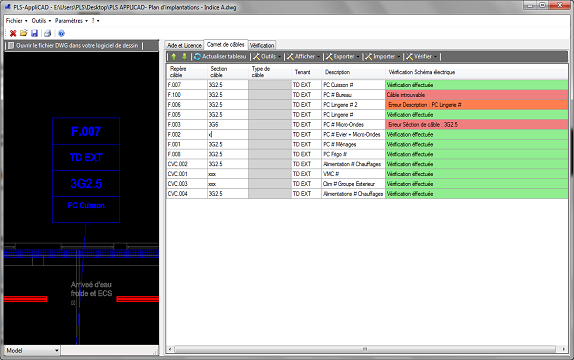Click PC Lingerie # 2 description cell
The image size is (574, 360).
(353, 105)
